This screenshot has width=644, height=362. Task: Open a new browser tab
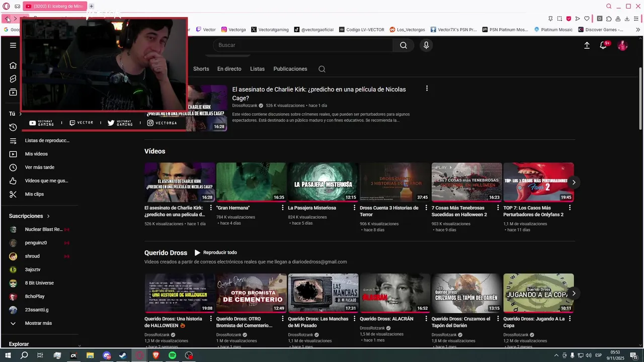(91, 6)
